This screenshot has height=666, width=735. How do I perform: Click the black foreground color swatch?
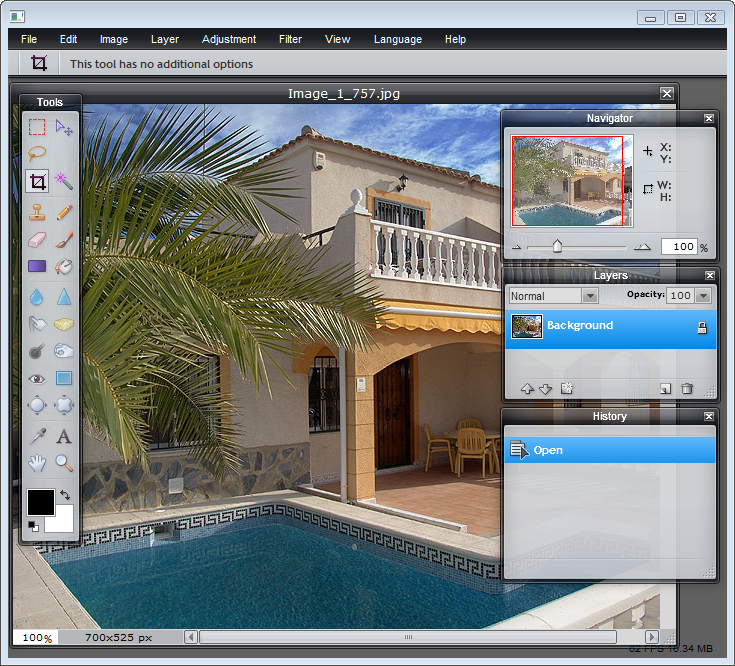pyautogui.click(x=41, y=502)
